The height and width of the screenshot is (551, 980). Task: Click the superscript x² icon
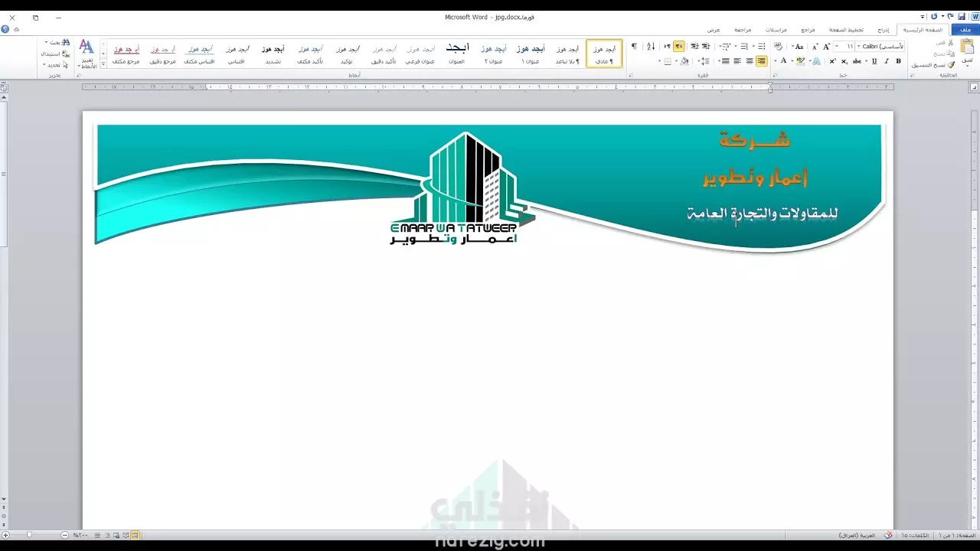click(x=832, y=61)
